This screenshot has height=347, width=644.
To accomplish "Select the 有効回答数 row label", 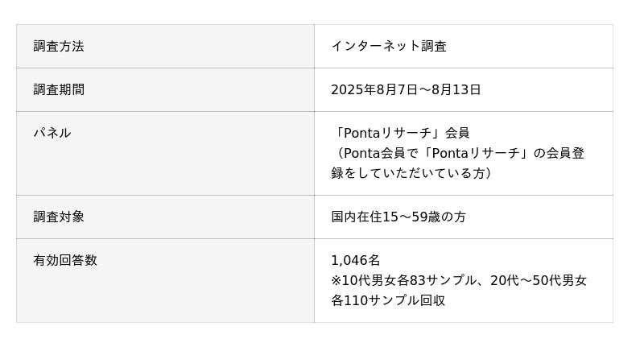I will [x=65, y=261].
